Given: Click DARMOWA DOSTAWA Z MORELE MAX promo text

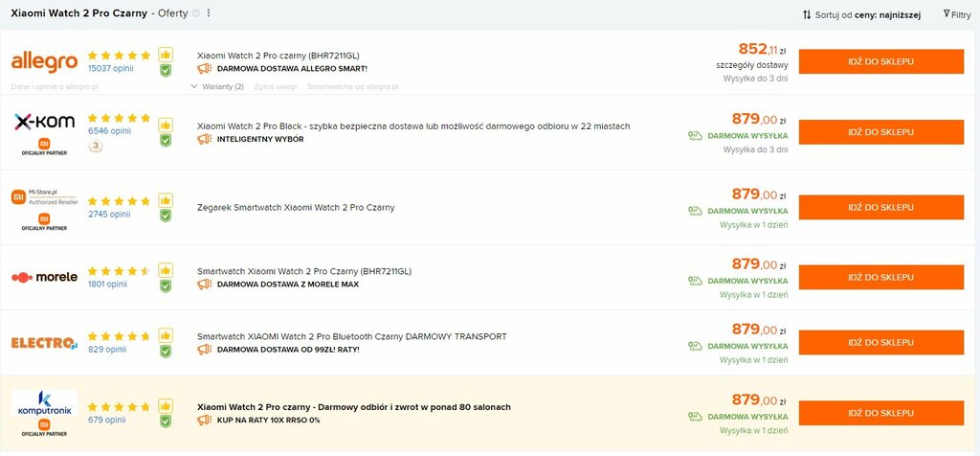Looking at the screenshot, I should 288,285.
